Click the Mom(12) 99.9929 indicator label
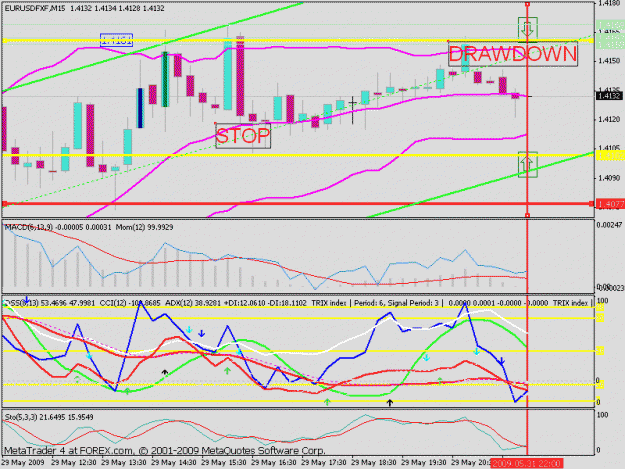Screen dimensions: 625x469 (x=144, y=227)
